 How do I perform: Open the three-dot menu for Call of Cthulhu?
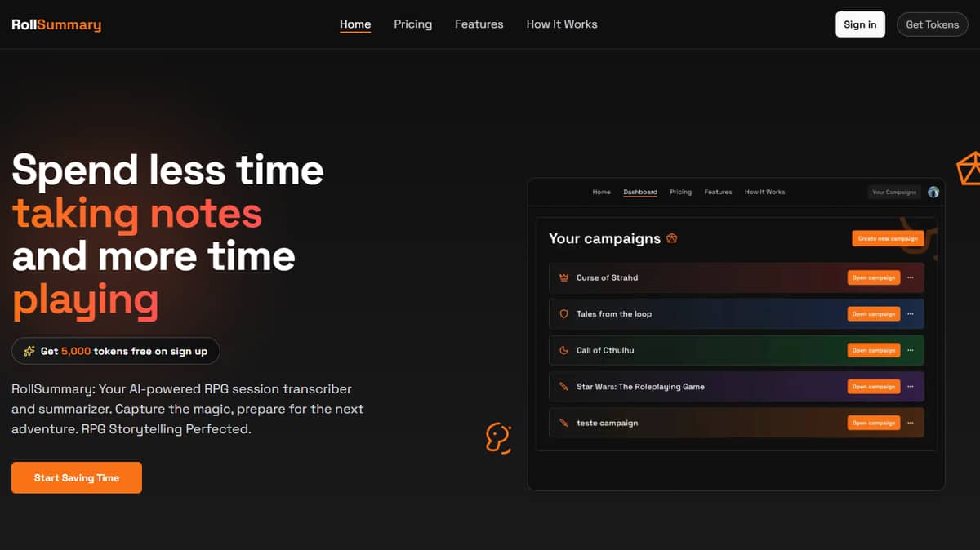(x=911, y=350)
